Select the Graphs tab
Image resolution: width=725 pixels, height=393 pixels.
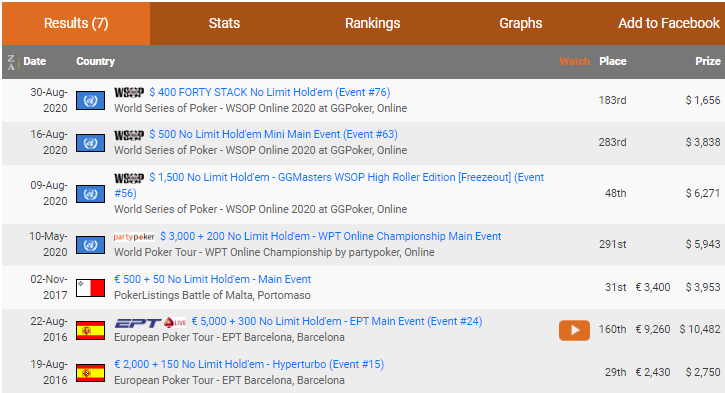(520, 23)
